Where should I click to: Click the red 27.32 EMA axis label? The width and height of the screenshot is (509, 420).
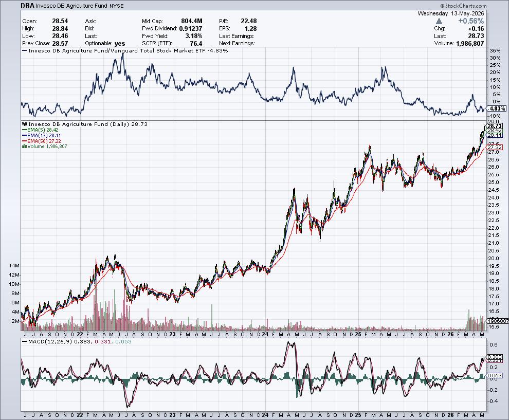pyautogui.click(x=495, y=148)
